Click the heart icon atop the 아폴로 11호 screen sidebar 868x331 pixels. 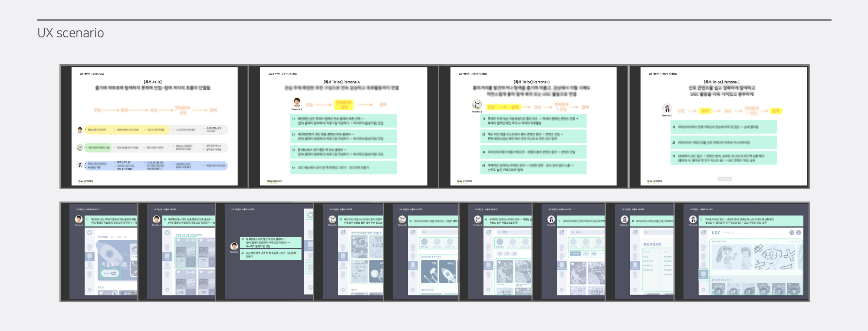pyautogui.click(x=90, y=232)
